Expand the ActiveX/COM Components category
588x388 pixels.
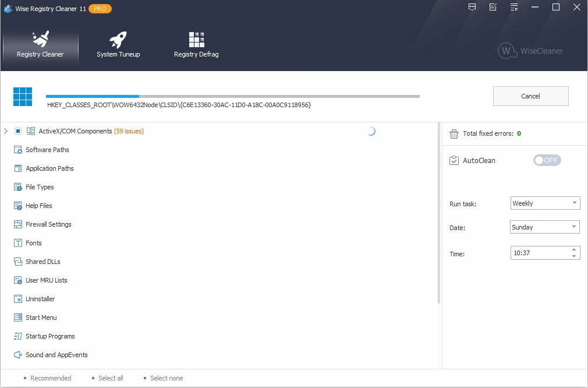pos(6,131)
